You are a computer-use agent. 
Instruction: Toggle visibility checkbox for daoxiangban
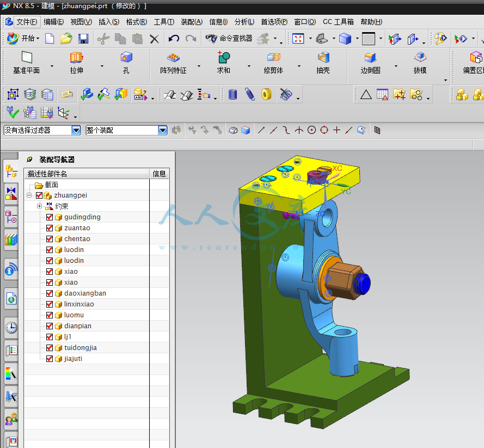click(50, 293)
